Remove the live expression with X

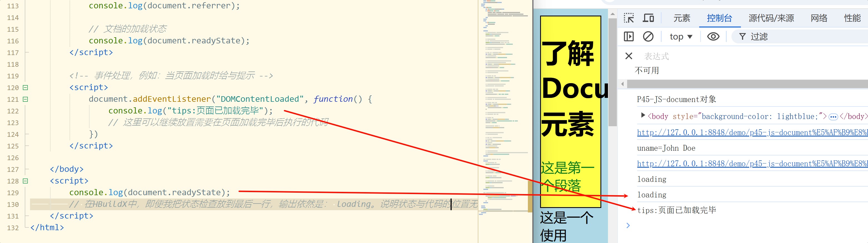(629, 56)
